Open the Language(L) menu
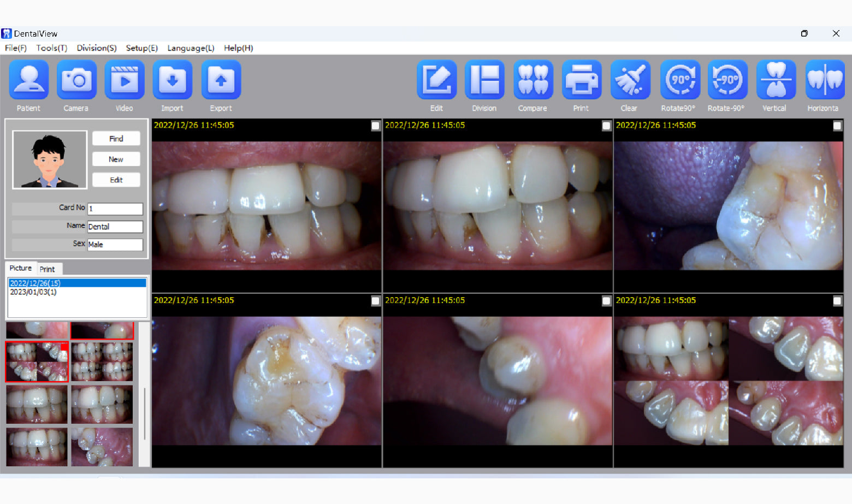 pos(191,48)
